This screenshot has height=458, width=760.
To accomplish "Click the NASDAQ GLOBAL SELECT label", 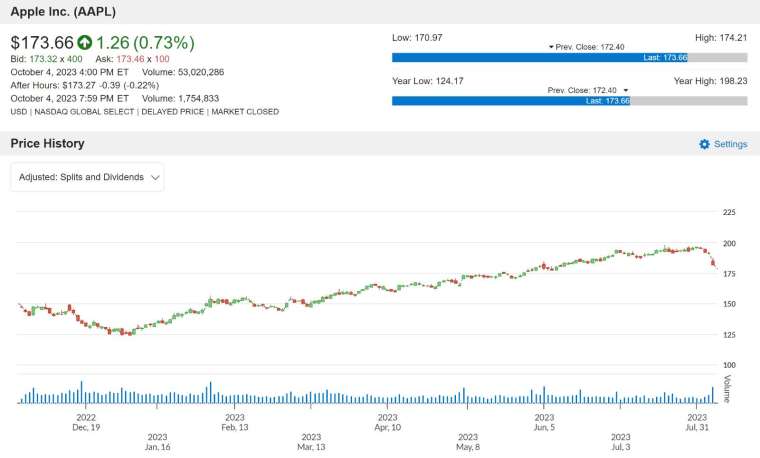I will [x=84, y=111].
